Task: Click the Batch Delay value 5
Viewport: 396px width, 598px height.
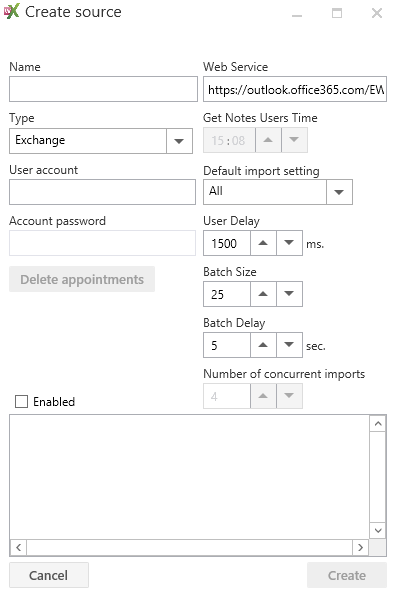Action: 227,345
